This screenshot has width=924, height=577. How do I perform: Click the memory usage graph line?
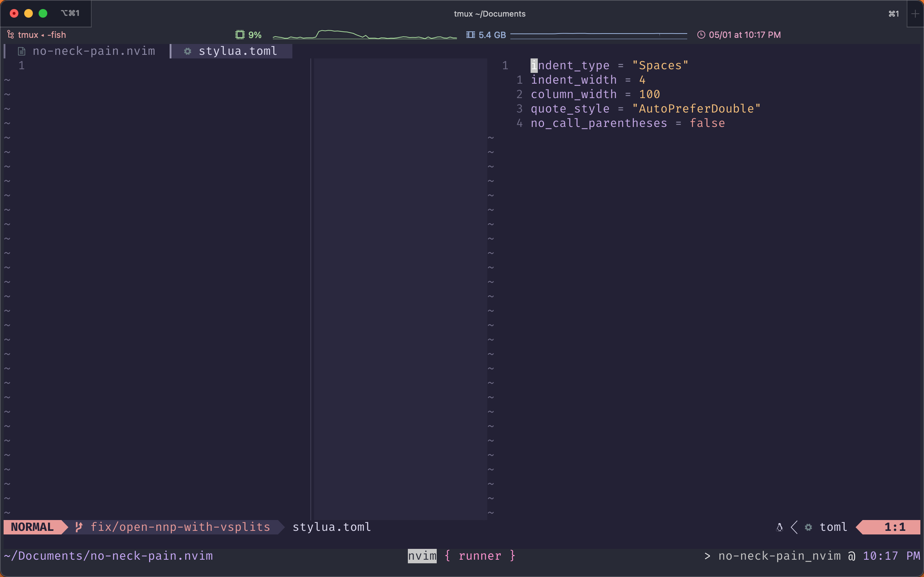598,34
